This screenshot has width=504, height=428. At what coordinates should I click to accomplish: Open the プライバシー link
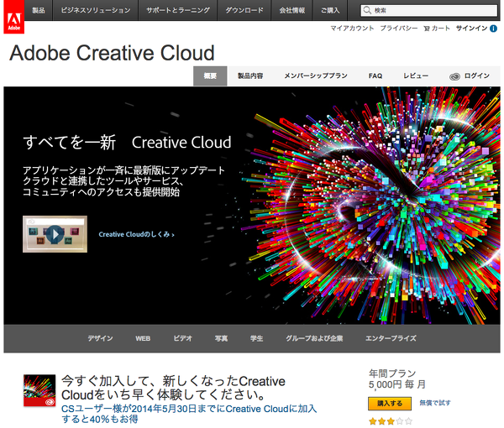click(x=398, y=29)
